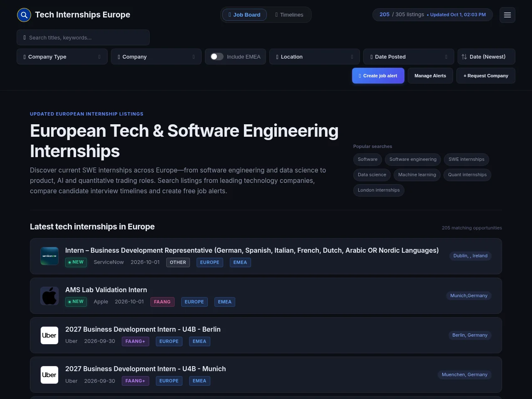Switch to the Job Board tab

click(245, 15)
